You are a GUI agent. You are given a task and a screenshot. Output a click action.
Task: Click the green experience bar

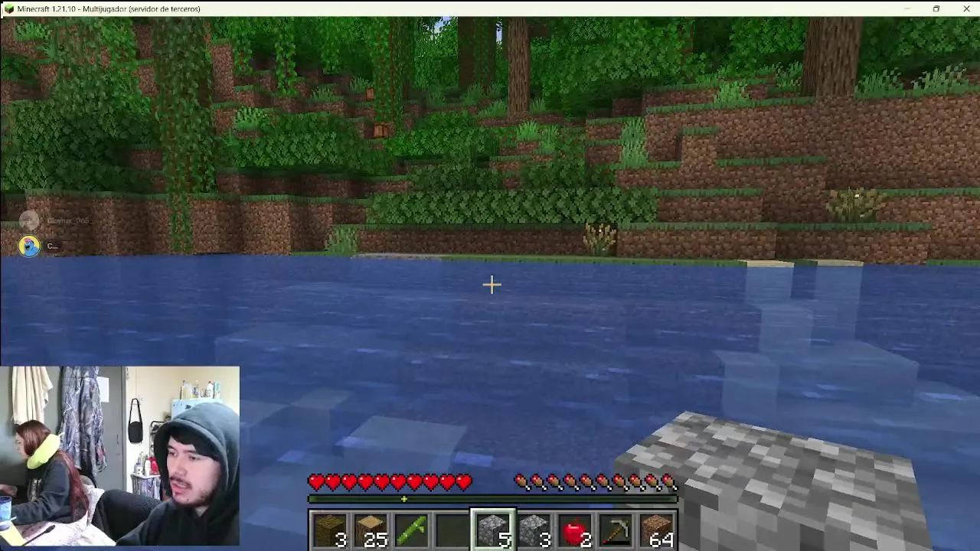click(493, 500)
